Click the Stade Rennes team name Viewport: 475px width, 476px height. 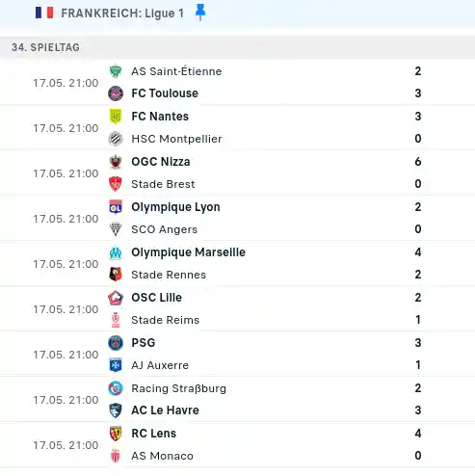169,275
